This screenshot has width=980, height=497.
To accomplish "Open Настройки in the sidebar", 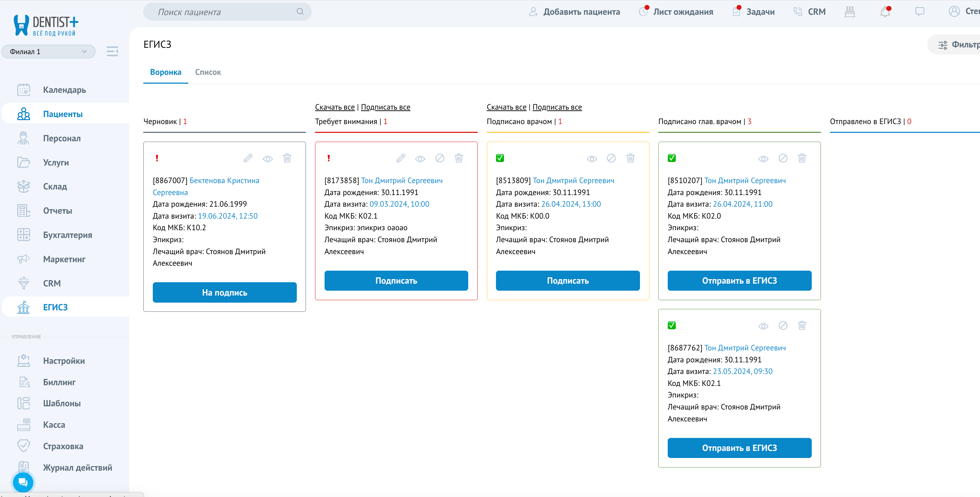I will [x=65, y=361].
